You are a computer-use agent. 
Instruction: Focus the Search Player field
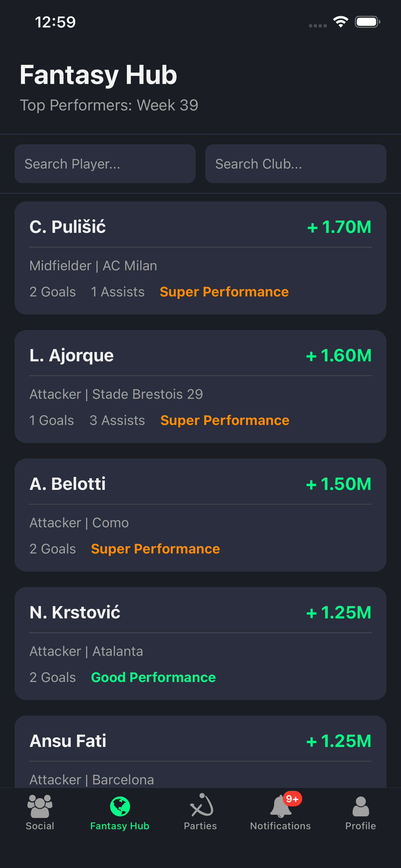pos(105,164)
